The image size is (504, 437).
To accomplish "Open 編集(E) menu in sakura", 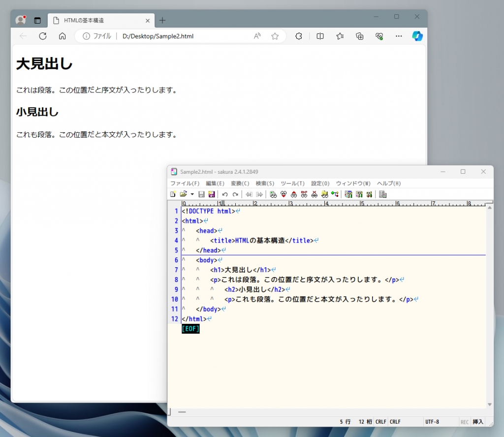I will (x=215, y=184).
